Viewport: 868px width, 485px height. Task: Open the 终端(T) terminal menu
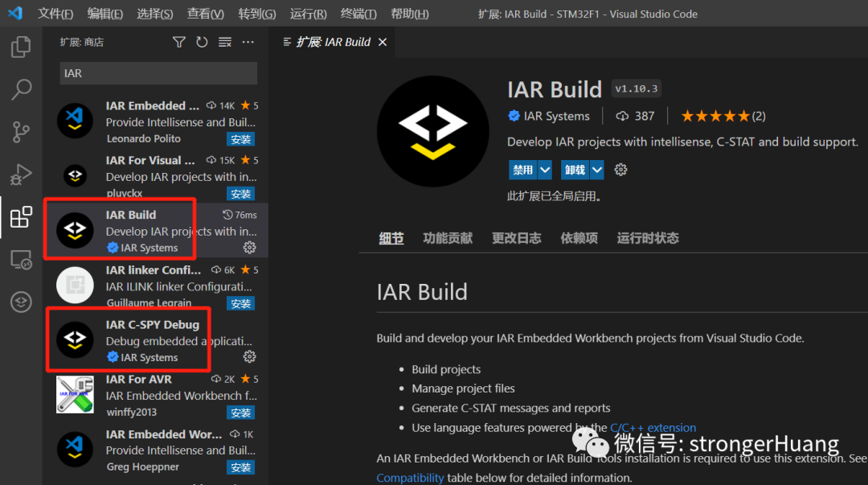coord(358,14)
